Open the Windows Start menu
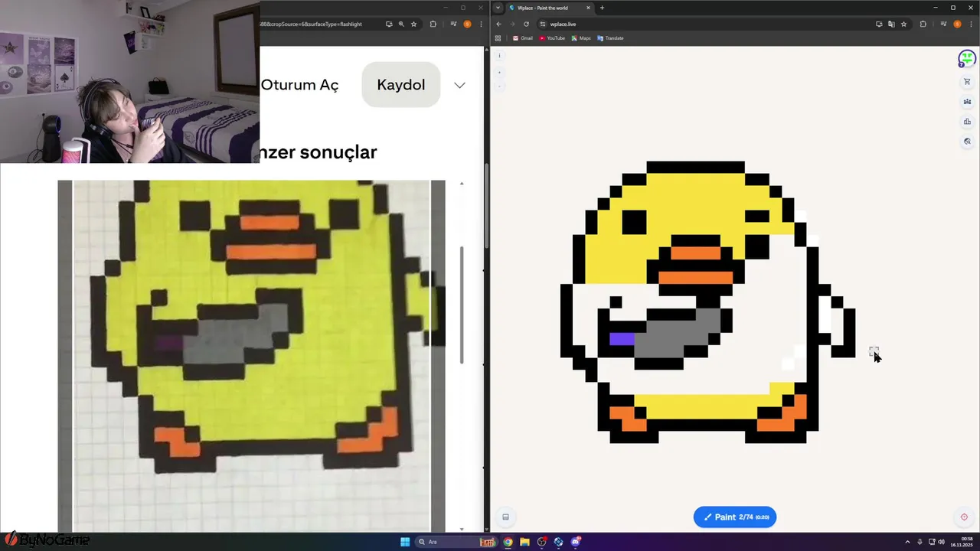This screenshot has width=980, height=551. click(405, 542)
